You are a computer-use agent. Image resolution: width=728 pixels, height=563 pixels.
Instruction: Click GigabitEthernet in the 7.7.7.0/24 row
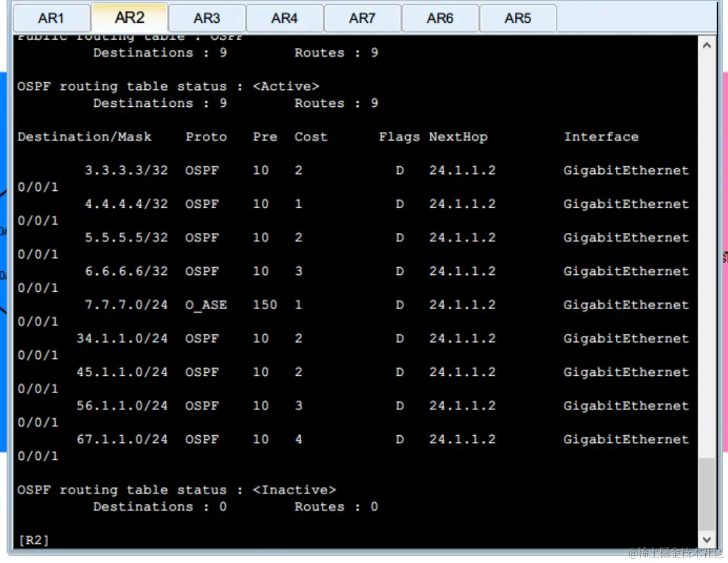(626, 305)
